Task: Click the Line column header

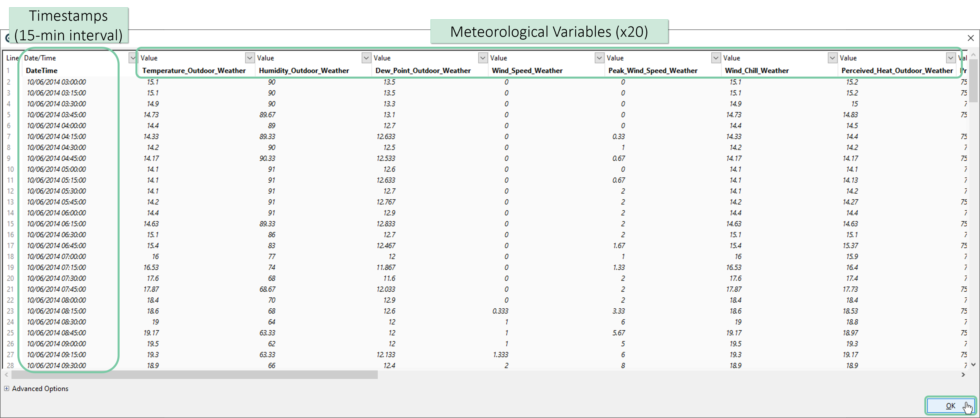Action: [12, 58]
